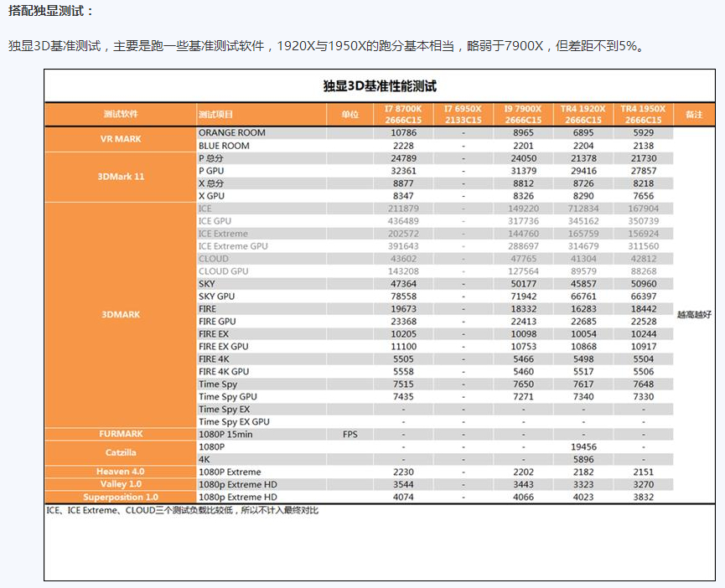Click the '3DMARK' software cell
The width and height of the screenshot is (725, 588).
click(121, 315)
